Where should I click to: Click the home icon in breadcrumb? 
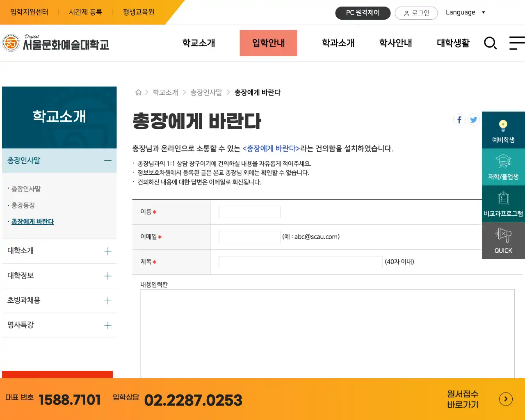pyautogui.click(x=138, y=93)
